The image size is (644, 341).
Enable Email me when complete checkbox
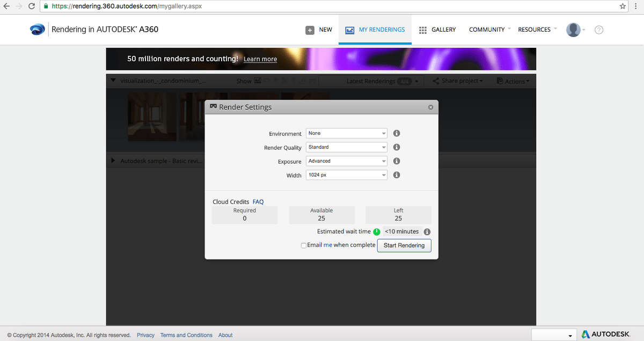click(x=304, y=245)
